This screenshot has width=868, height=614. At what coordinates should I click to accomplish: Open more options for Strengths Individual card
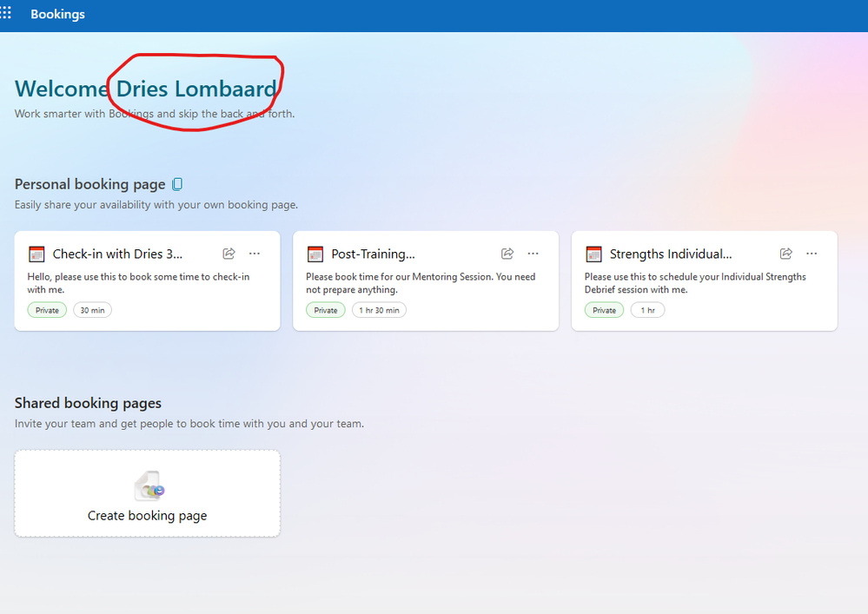(812, 254)
